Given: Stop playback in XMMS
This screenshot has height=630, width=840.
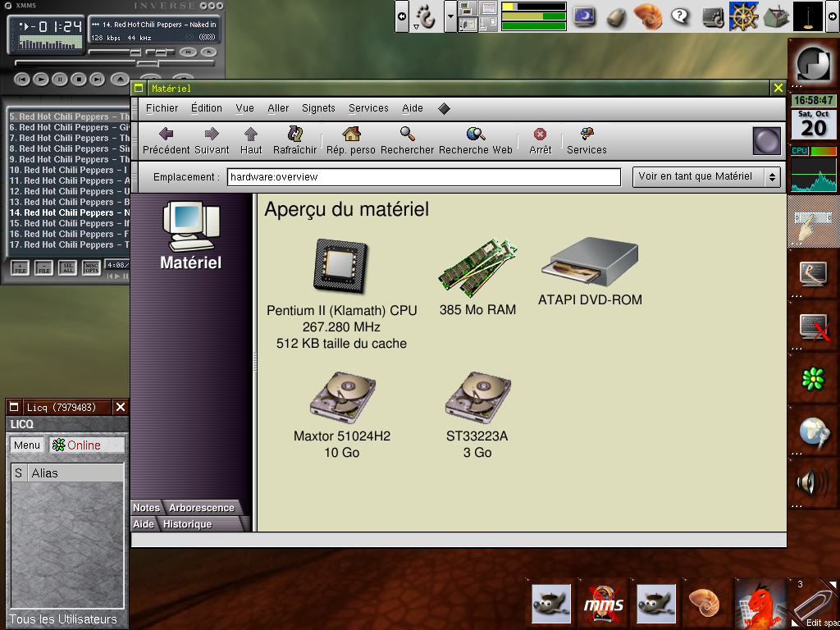Looking at the screenshot, I should [79, 80].
